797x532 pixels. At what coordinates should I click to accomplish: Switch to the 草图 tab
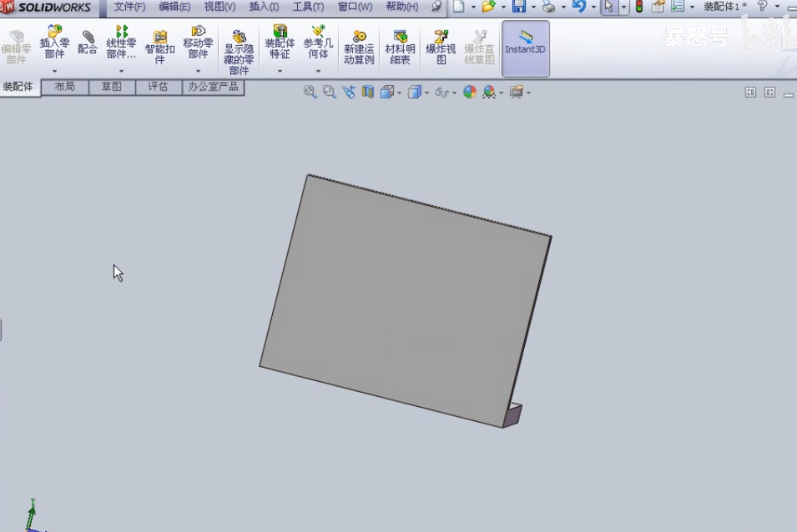coord(112,87)
